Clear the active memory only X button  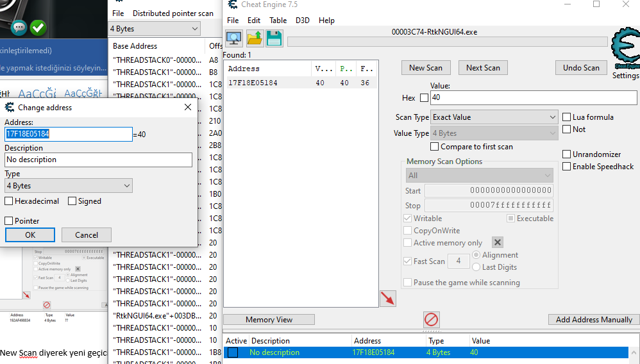point(498,242)
